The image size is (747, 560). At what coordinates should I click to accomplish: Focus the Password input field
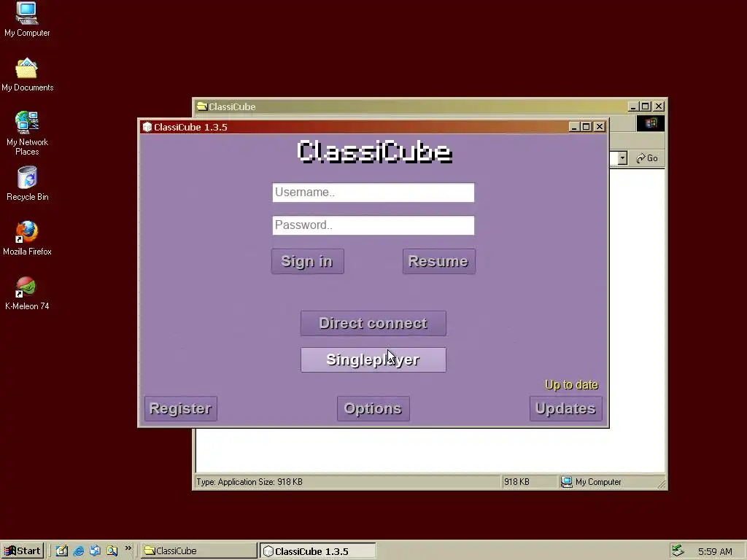point(373,225)
